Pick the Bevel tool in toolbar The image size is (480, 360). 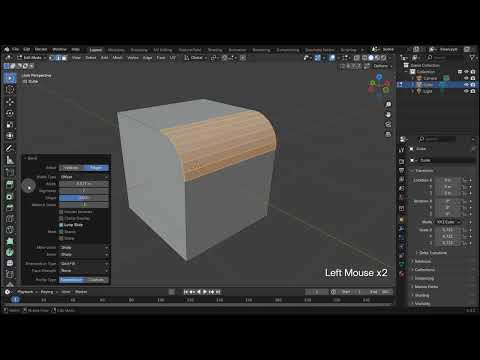pyautogui.click(x=10, y=207)
